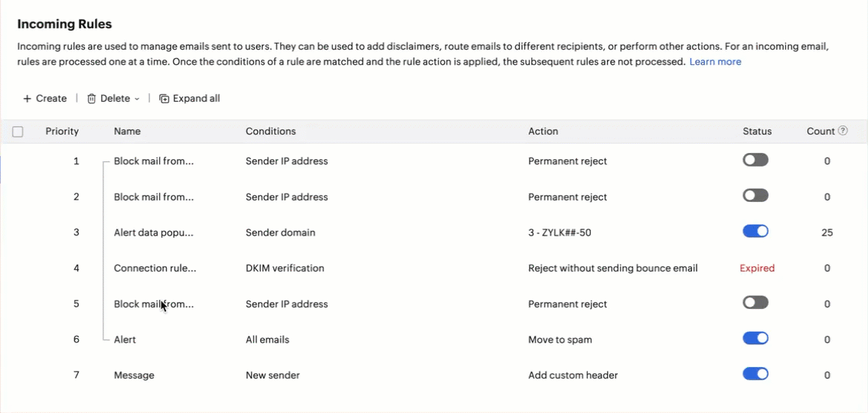Click the red Expired status label
868x413 pixels.
[757, 268]
